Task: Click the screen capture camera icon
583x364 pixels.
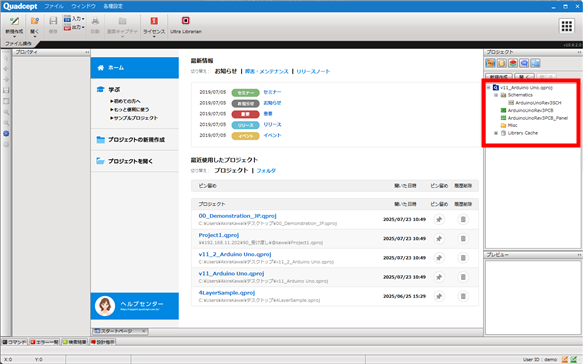Action: tap(122, 21)
